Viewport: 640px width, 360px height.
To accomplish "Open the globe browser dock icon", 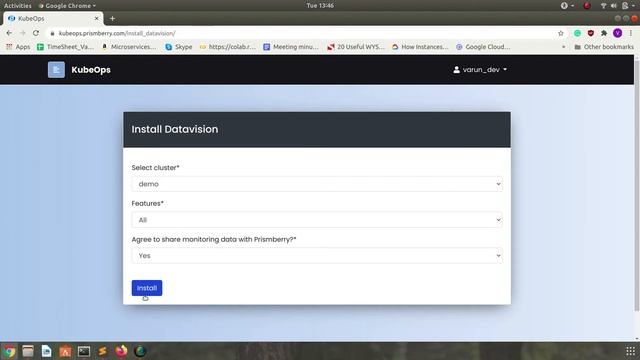I will point(140,351).
